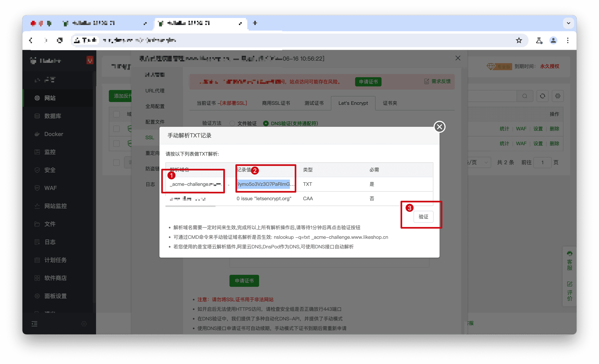The width and height of the screenshot is (599, 364).
Task: Click the search magnifier icon in site list
Action: pos(525,96)
